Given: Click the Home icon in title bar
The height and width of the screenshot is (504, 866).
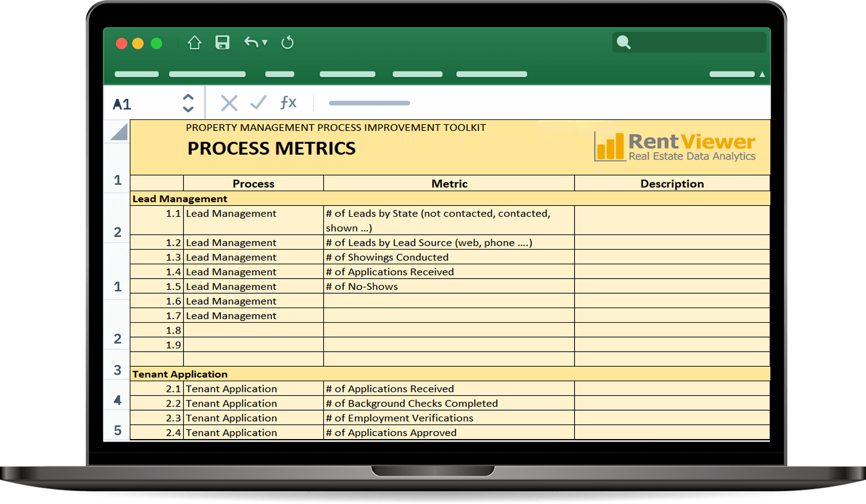Looking at the screenshot, I should 195,43.
